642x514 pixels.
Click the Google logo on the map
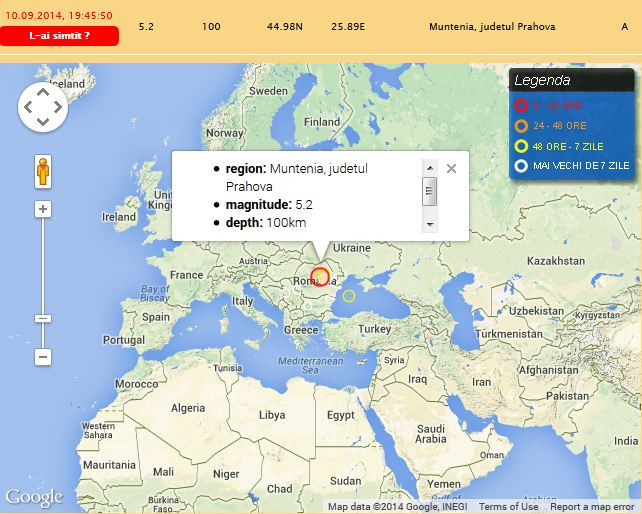tap(33, 497)
